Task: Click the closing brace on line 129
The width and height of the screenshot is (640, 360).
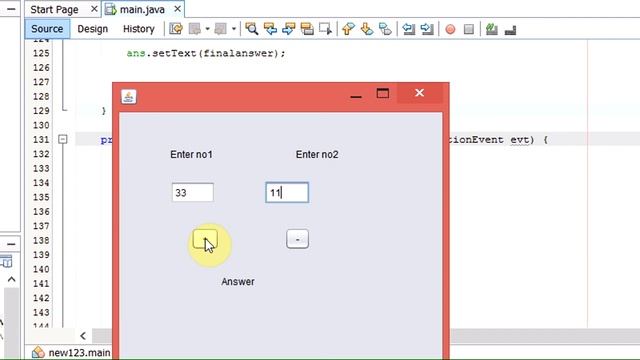Action: pyautogui.click(x=104, y=111)
